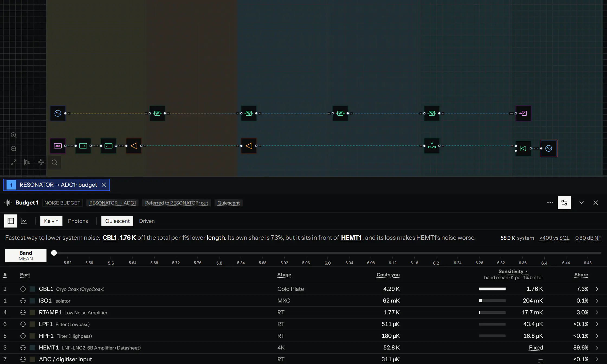
Task: Open budget settings sliders icon
Action: [x=564, y=203]
